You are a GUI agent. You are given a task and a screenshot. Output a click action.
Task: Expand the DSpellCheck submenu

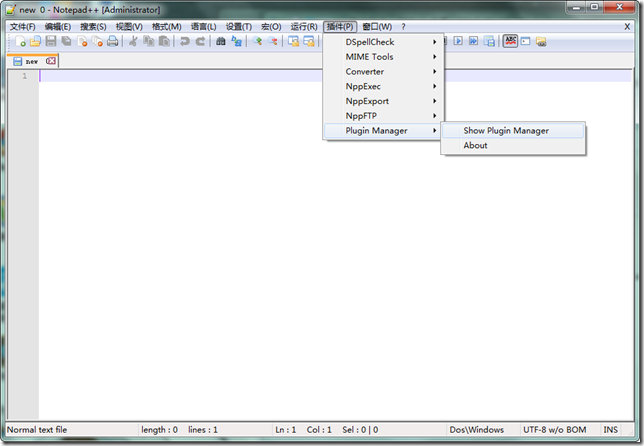[x=384, y=42]
